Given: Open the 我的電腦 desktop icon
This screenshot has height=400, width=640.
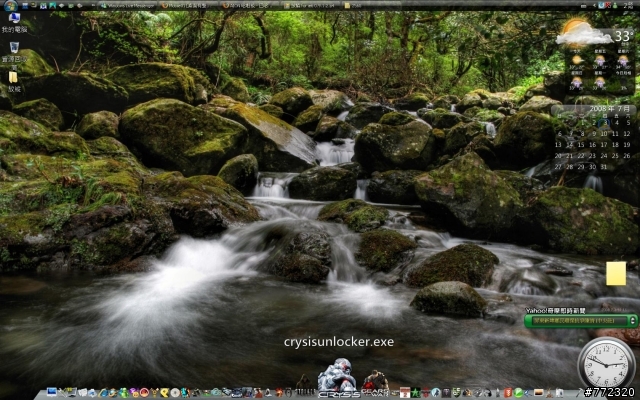Looking at the screenshot, I should [14, 23].
